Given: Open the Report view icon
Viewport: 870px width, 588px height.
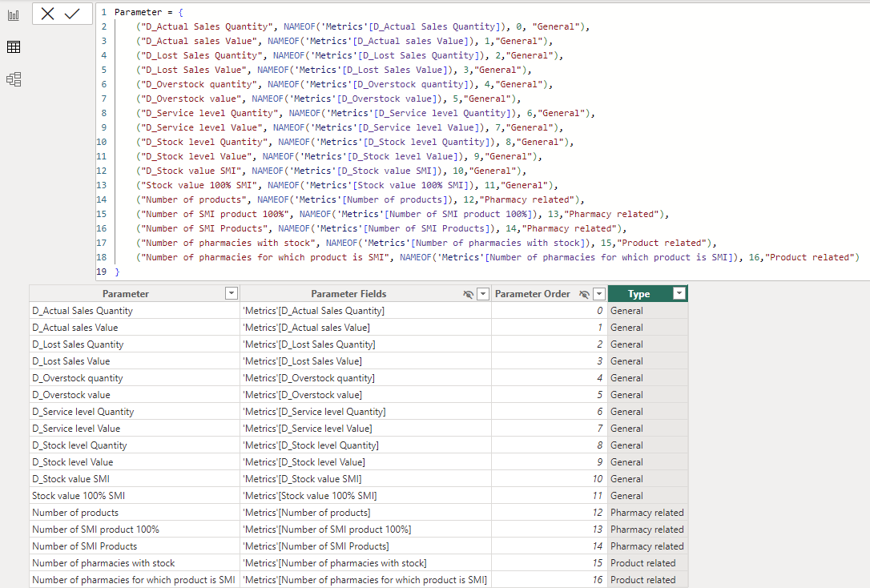Looking at the screenshot, I should tap(14, 15).
